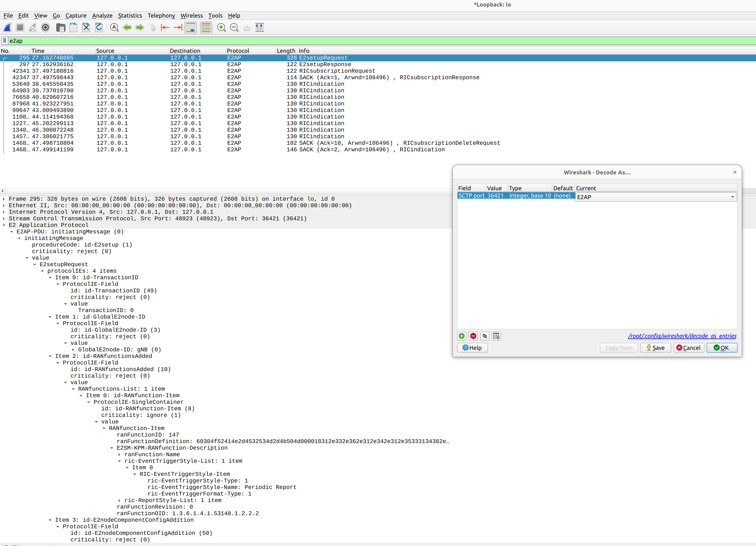Collapse the E2 Application Protocol tree
This screenshot has width=756, height=546.
(4, 225)
